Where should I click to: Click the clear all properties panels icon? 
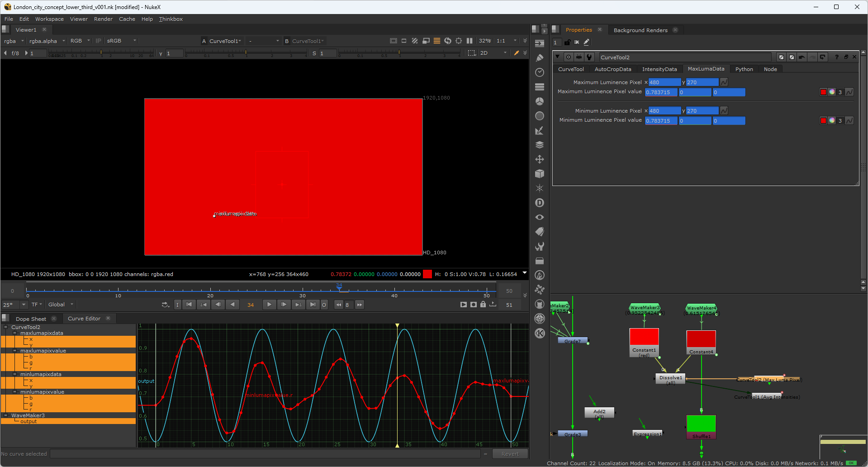577,42
